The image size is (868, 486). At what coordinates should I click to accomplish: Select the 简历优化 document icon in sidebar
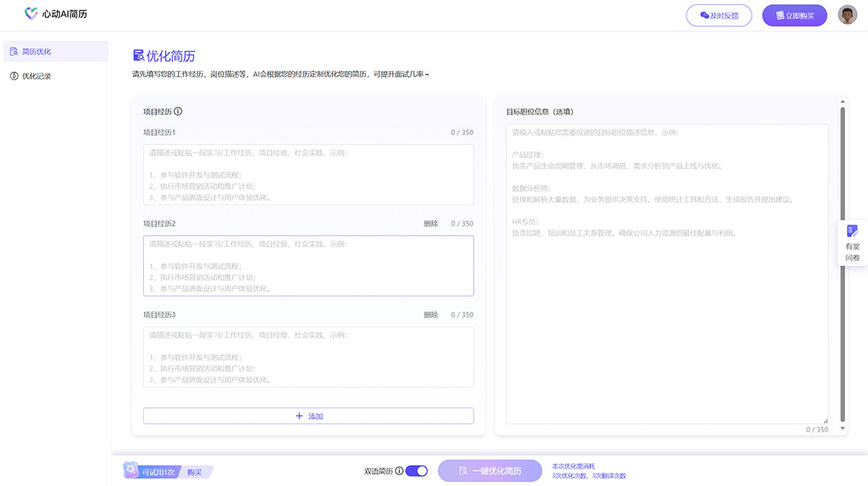click(12, 51)
